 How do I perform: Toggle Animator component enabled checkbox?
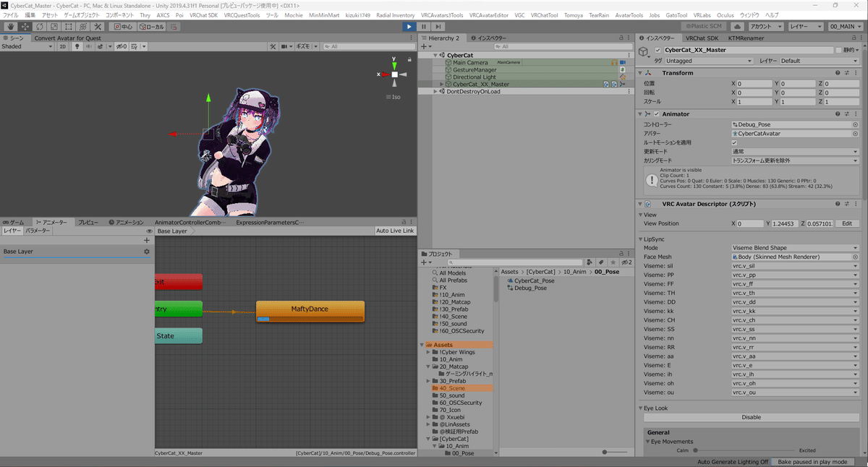(x=658, y=114)
